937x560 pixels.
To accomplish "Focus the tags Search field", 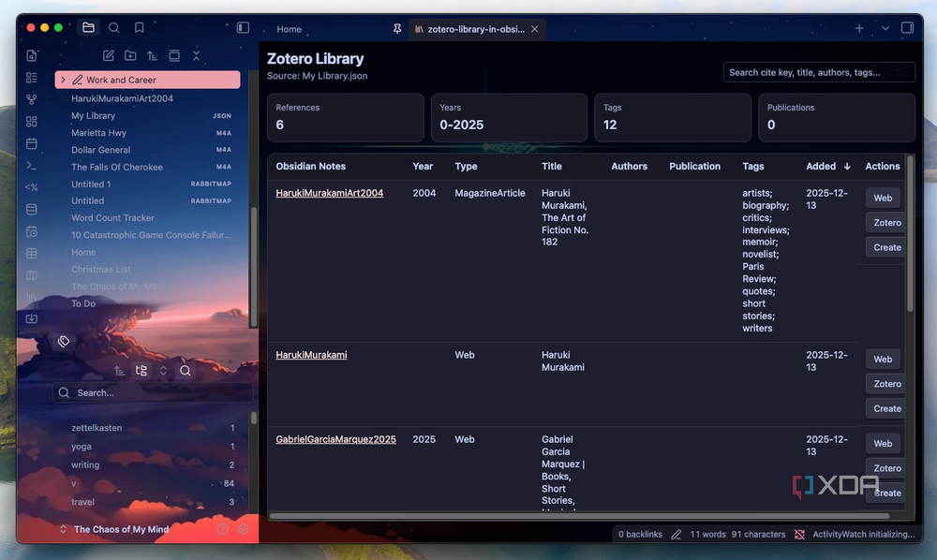I will point(152,392).
